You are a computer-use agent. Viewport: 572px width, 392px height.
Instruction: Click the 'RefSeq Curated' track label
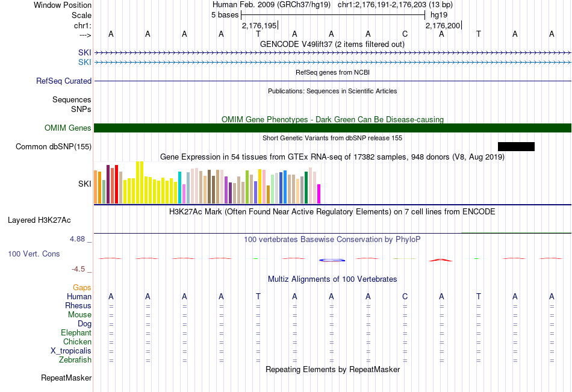(64, 81)
